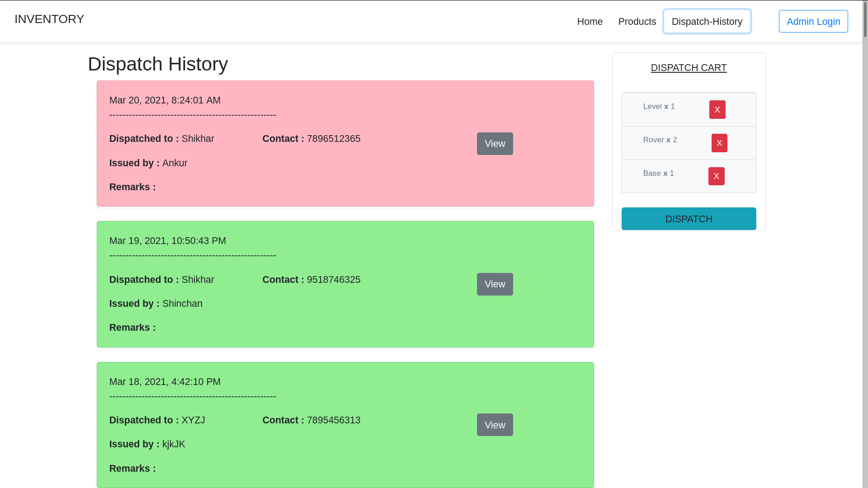Click issuer name Shinchan
The width and height of the screenshot is (868, 488).
(x=182, y=304)
